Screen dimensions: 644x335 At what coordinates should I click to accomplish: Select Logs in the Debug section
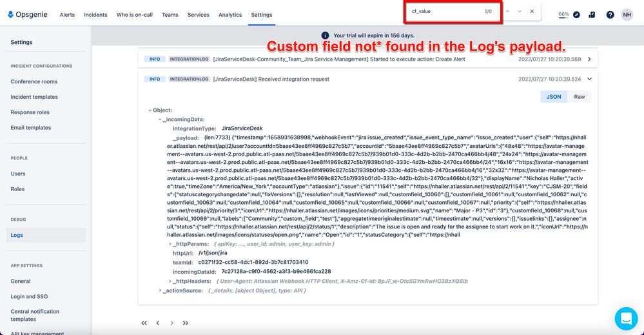click(46, 235)
